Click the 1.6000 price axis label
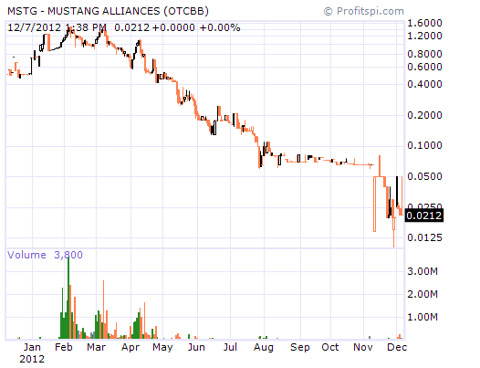480x368 pixels. [425, 23]
